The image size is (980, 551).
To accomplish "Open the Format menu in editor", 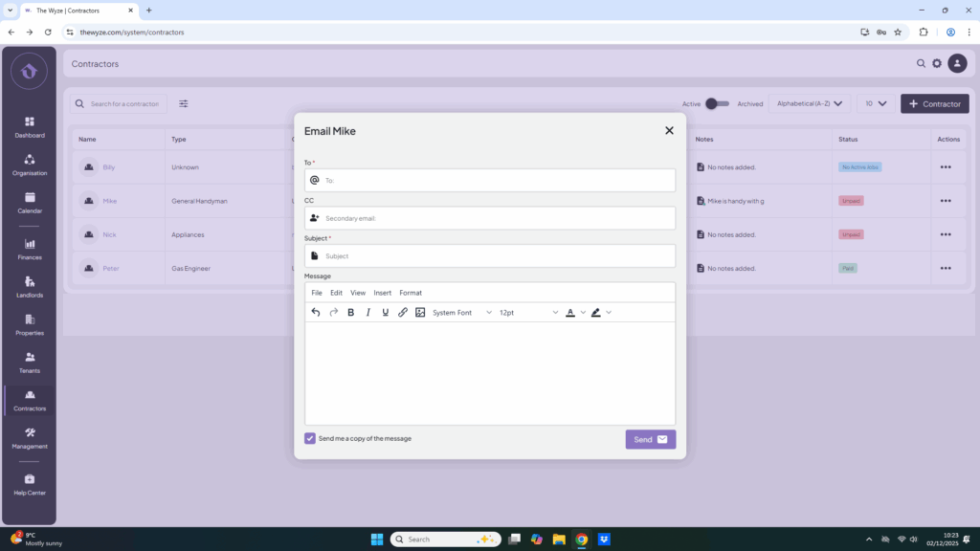I will point(411,293).
